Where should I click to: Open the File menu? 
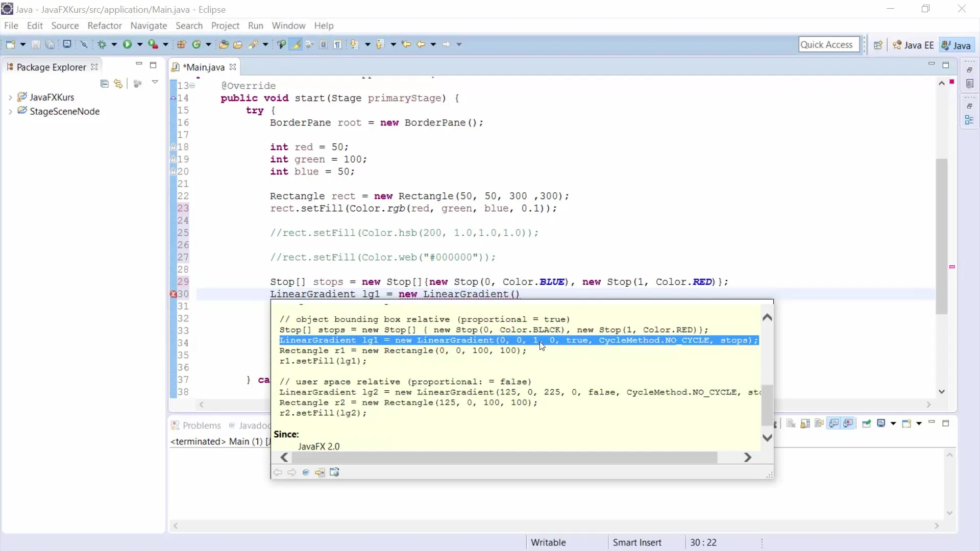[11, 26]
